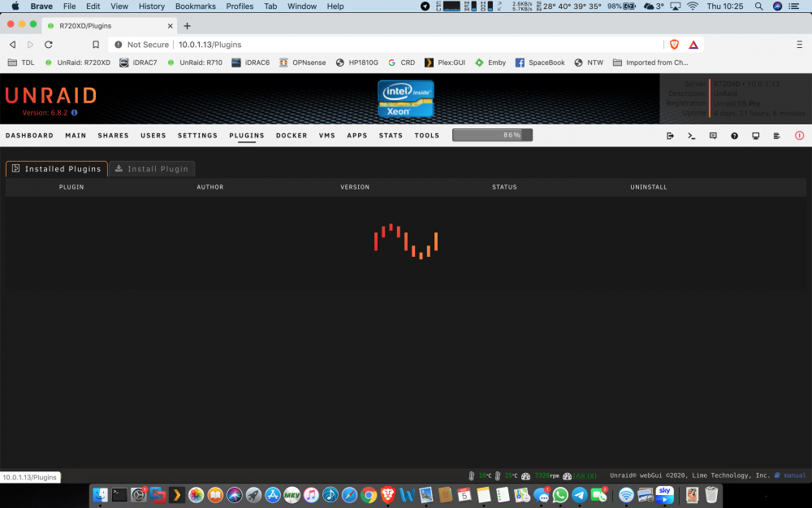
Task: Open Brave's hamburger menu
Action: coord(799,45)
